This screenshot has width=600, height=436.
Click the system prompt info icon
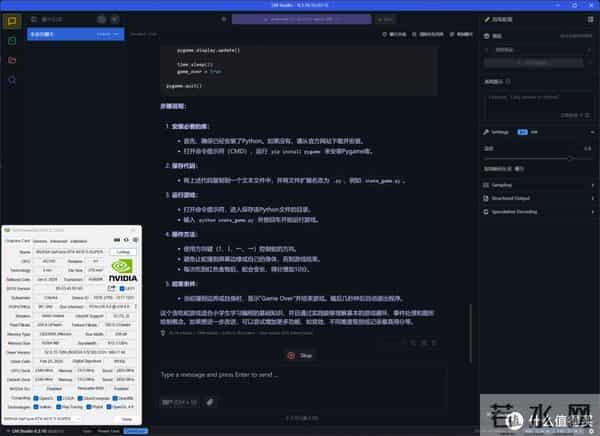coord(508,82)
